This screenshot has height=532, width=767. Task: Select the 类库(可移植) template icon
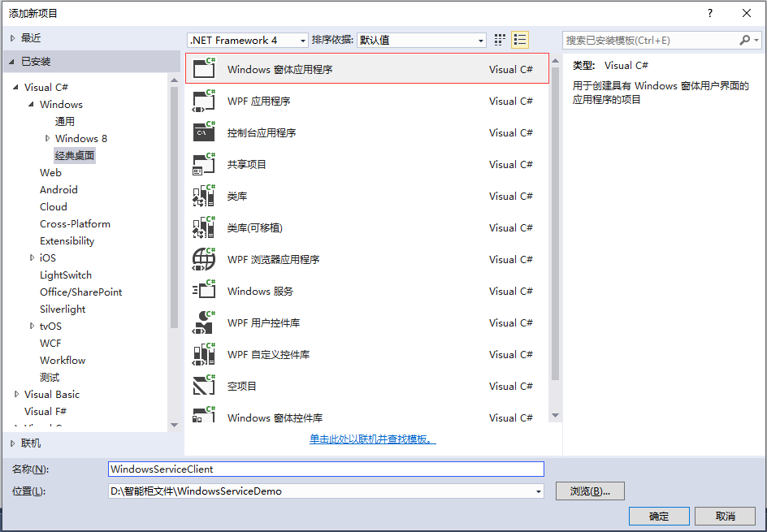(x=204, y=227)
